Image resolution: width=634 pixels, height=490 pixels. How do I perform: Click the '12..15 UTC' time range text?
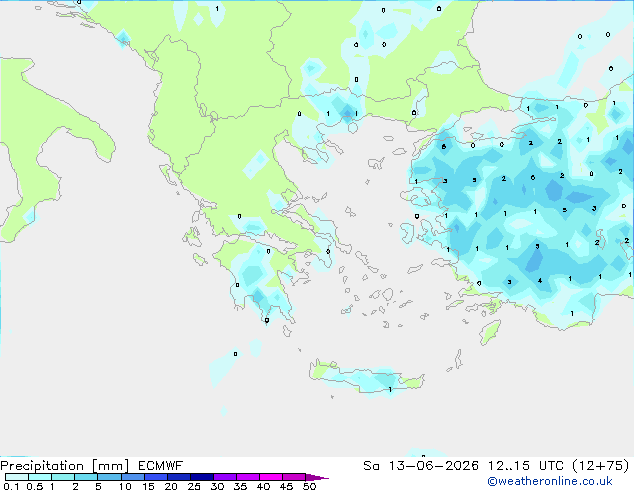(x=525, y=466)
